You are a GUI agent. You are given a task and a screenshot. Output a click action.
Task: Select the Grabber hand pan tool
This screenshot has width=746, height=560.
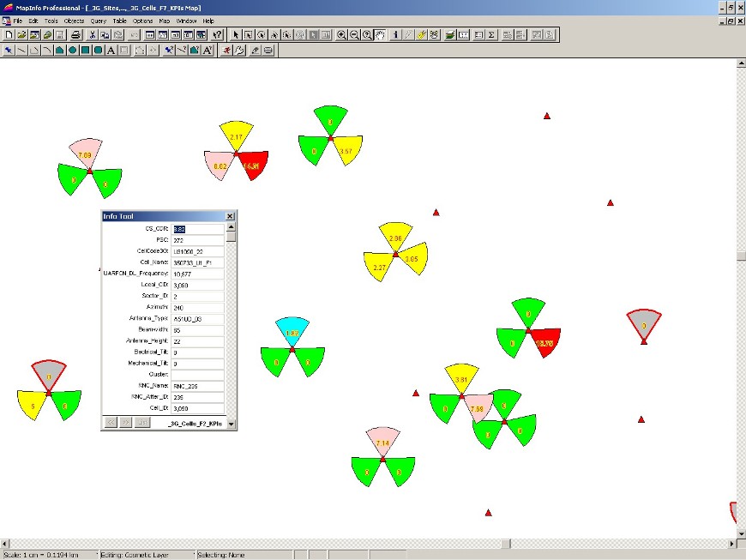(x=380, y=35)
